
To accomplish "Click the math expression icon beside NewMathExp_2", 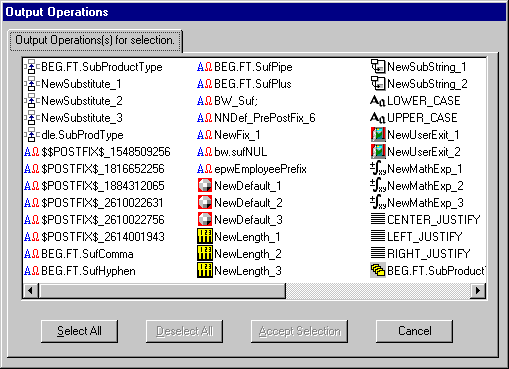I will (378, 186).
